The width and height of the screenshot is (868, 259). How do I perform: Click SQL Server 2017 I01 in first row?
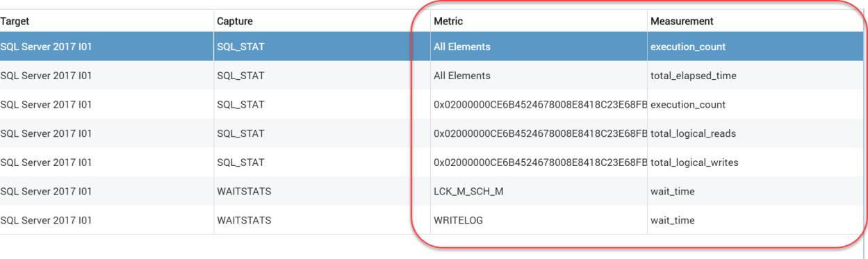[46, 47]
